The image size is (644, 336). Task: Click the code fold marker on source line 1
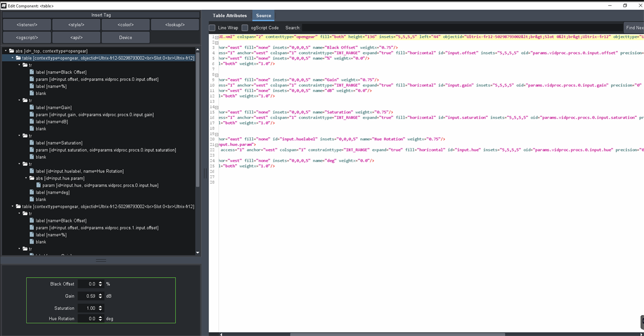[216, 37]
